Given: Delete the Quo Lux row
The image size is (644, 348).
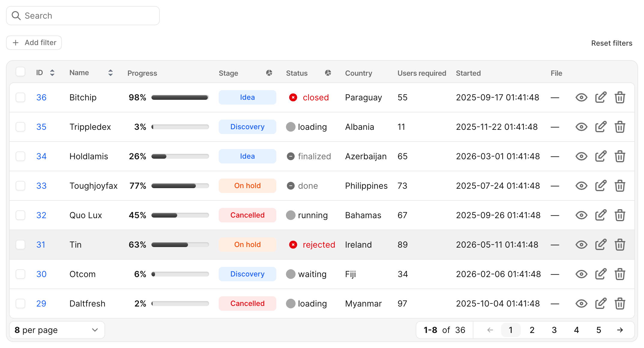Looking at the screenshot, I should tap(620, 215).
